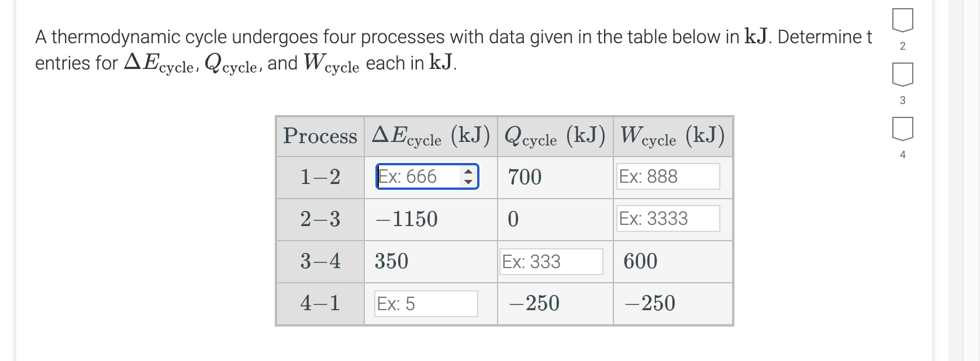Select the ΔE input showing Ex: 5
The width and height of the screenshot is (980, 361).
pyautogui.click(x=425, y=303)
